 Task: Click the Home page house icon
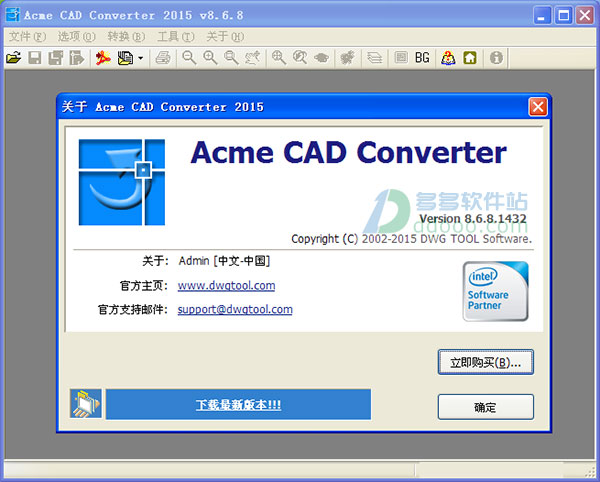click(470, 58)
